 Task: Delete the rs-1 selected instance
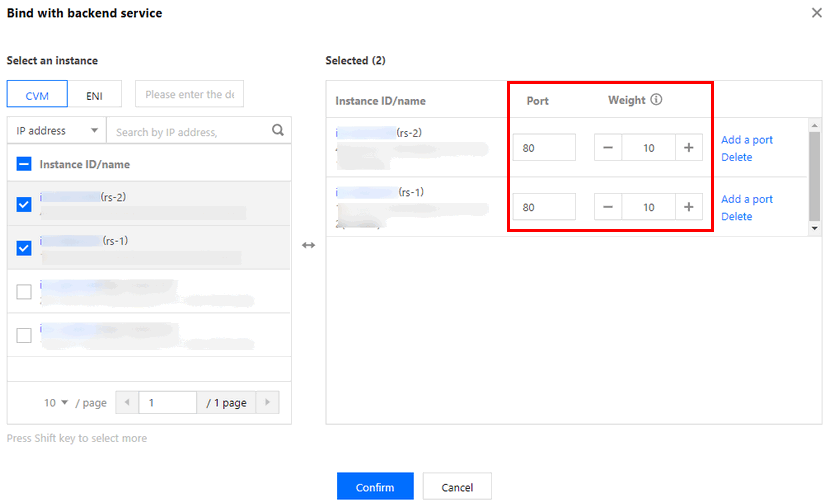click(x=736, y=216)
